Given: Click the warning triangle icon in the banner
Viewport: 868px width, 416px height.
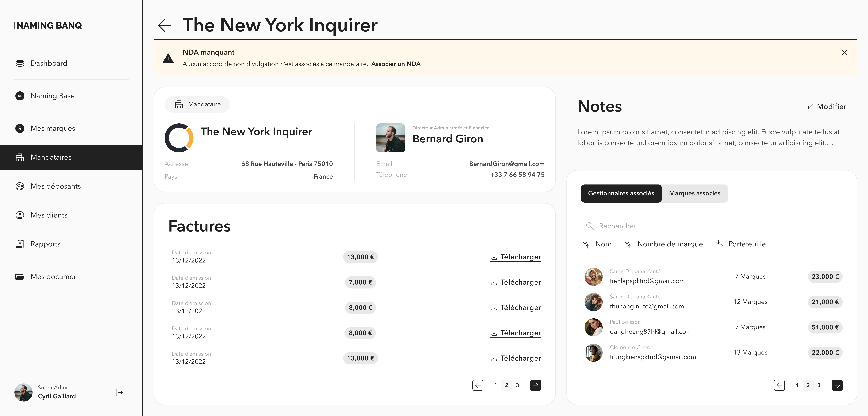Looking at the screenshot, I should (168, 58).
